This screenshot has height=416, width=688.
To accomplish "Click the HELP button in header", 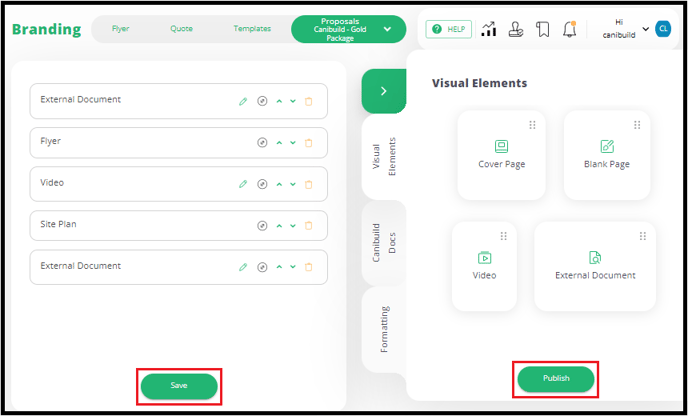I will 448,29.
